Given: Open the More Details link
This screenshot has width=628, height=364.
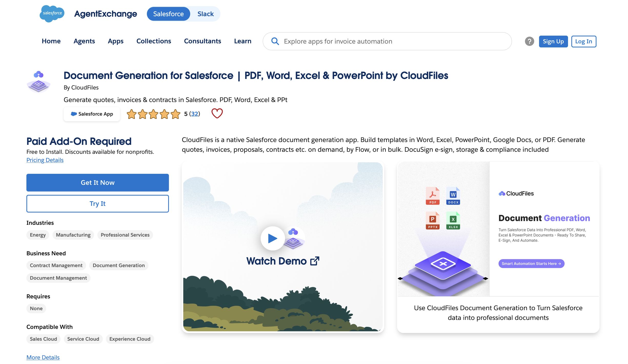Looking at the screenshot, I should point(43,357).
